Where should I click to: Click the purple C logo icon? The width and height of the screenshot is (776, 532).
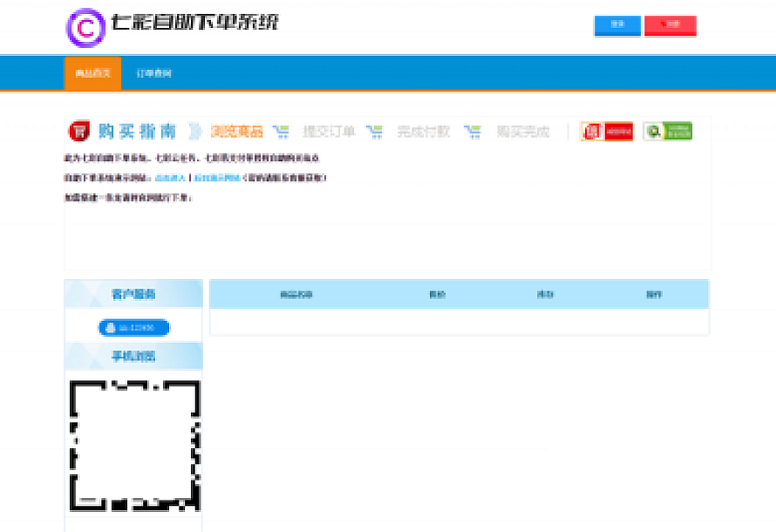point(85,28)
